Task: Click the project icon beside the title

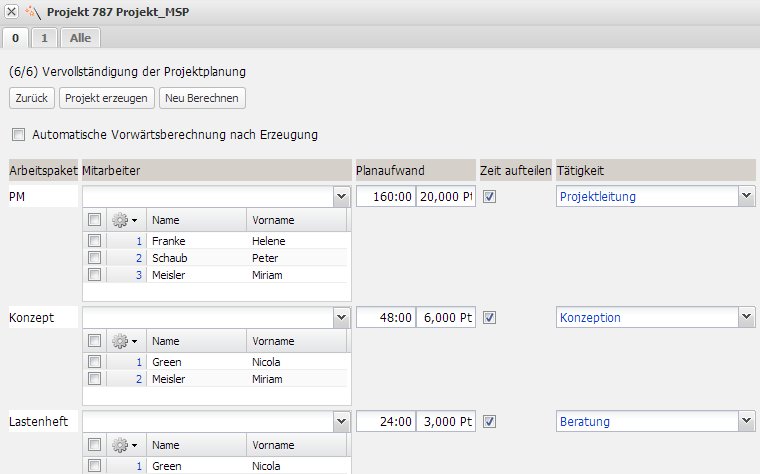Action: (31, 11)
